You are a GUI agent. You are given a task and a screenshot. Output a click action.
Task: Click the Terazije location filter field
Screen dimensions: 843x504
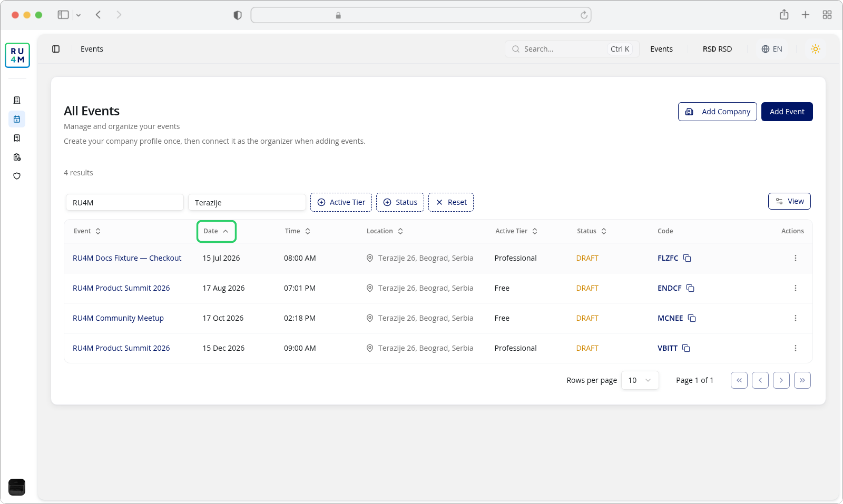point(247,202)
